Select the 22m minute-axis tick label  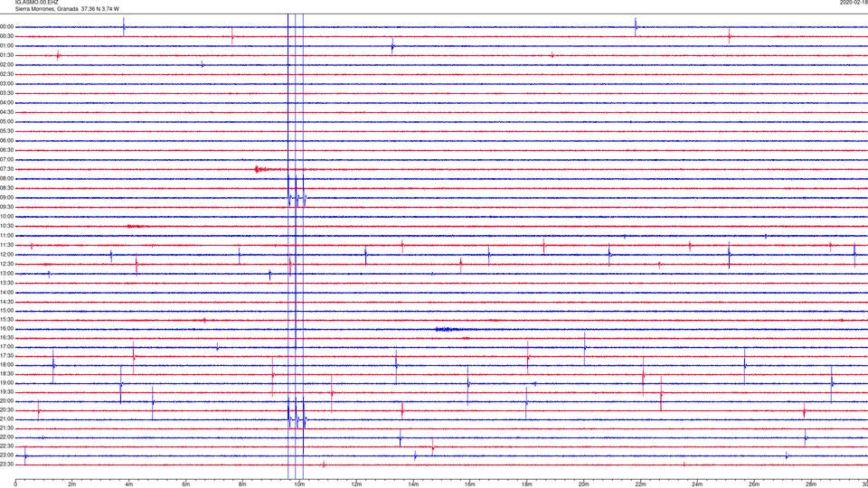(640, 484)
